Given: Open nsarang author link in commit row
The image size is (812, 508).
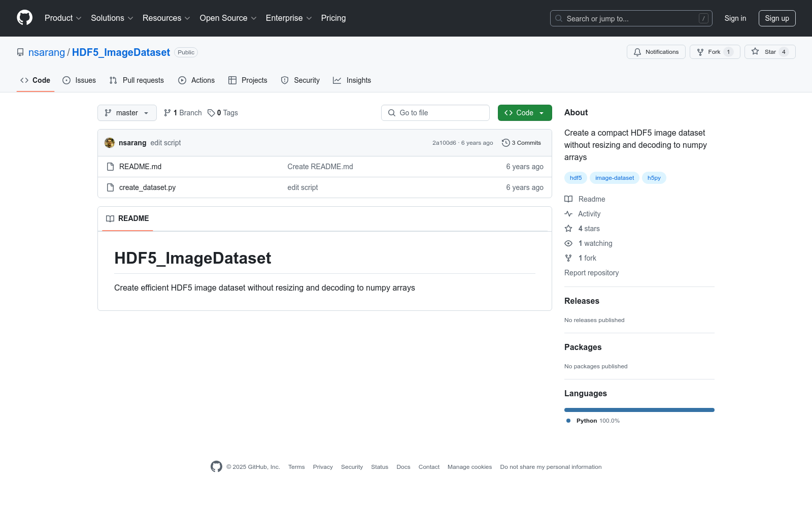Looking at the screenshot, I should (x=132, y=143).
